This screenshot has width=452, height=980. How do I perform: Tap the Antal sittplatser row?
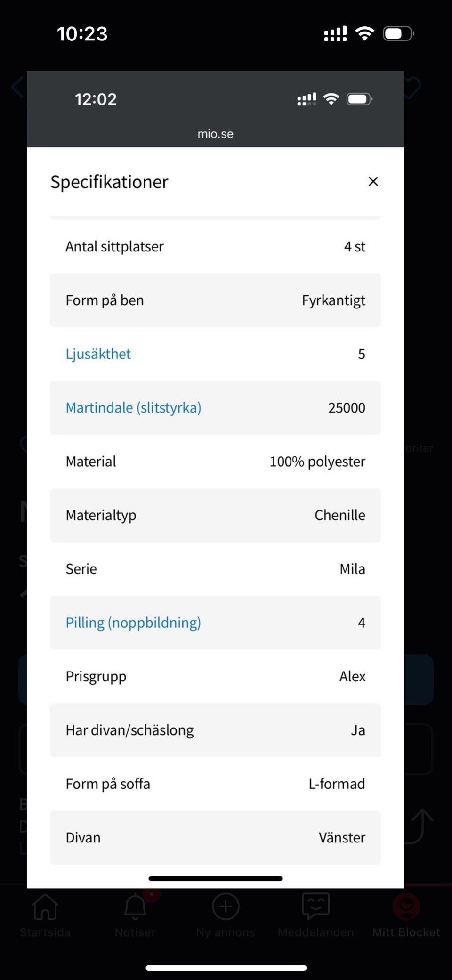click(215, 247)
